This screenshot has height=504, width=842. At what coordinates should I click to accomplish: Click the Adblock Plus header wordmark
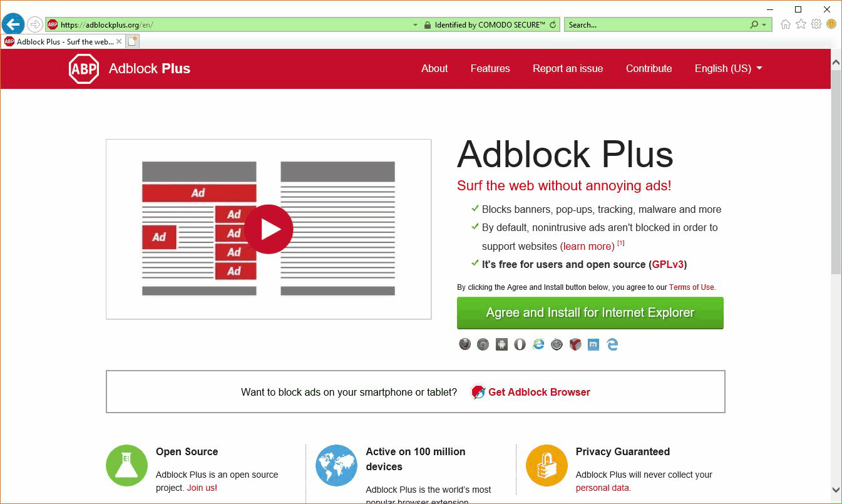pyautogui.click(x=150, y=68)
